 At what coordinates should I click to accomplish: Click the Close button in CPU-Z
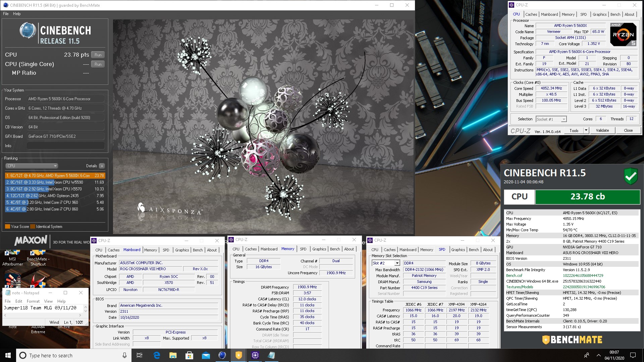click(x=628, y=130)
